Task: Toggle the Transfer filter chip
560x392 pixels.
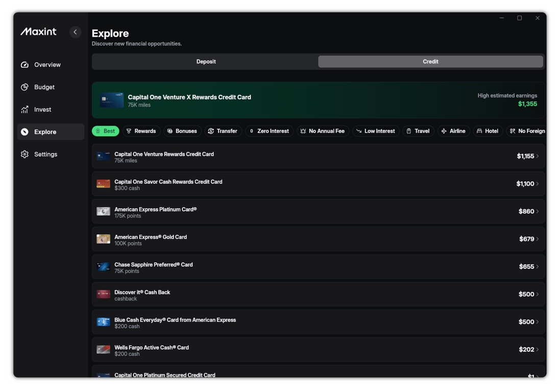Action: [x=223, y=131]
